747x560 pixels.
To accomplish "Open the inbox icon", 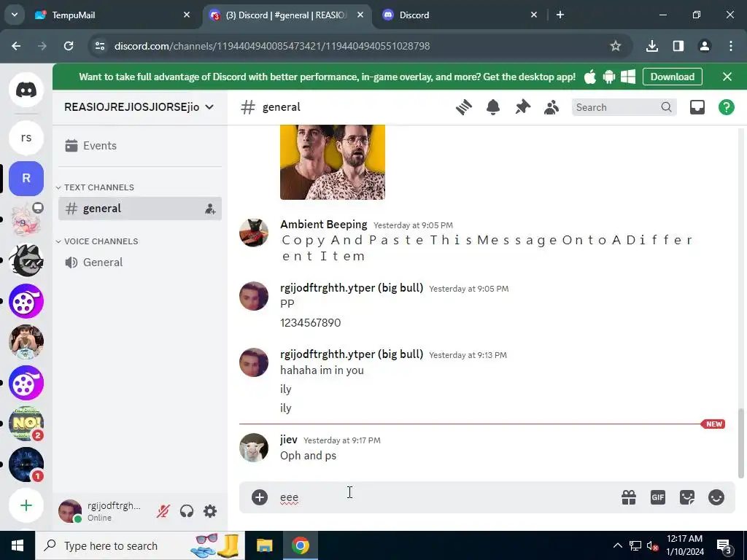I will [x=697, y=107].
